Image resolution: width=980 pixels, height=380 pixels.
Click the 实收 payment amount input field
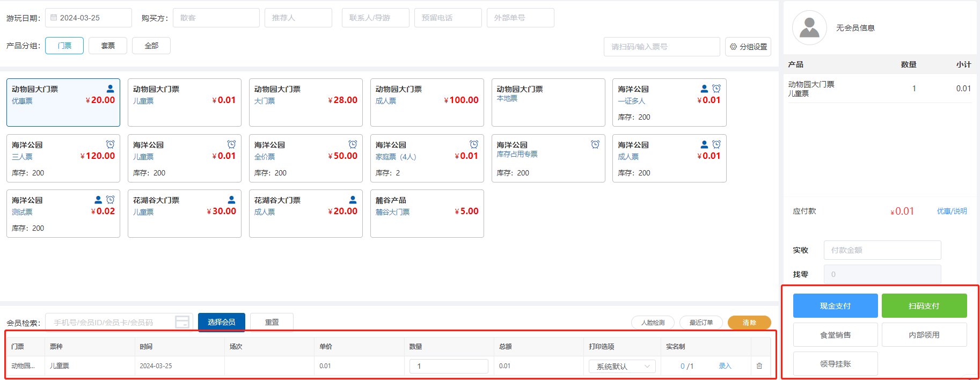coord(882,250)
